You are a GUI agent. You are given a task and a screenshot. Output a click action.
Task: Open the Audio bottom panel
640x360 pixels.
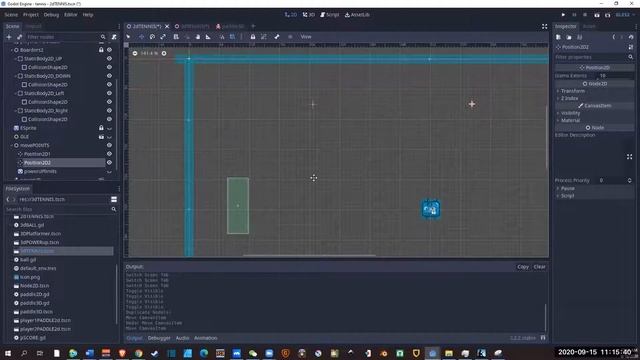182,338
